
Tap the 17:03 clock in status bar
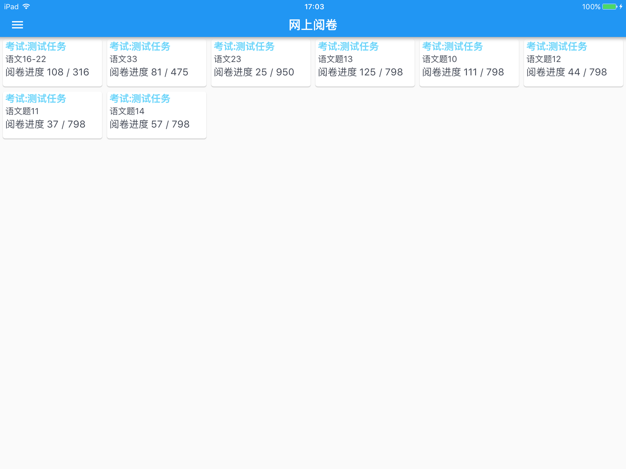[313, 7]
